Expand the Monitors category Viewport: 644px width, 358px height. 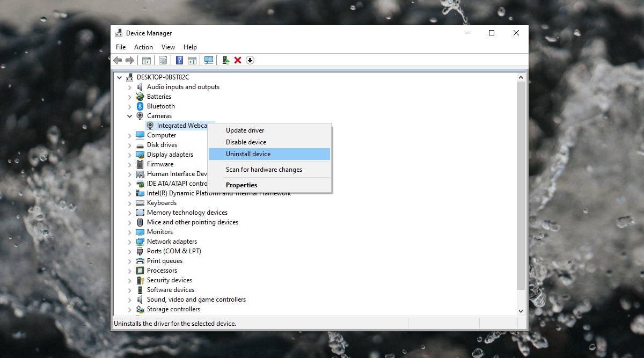point(129,232)
